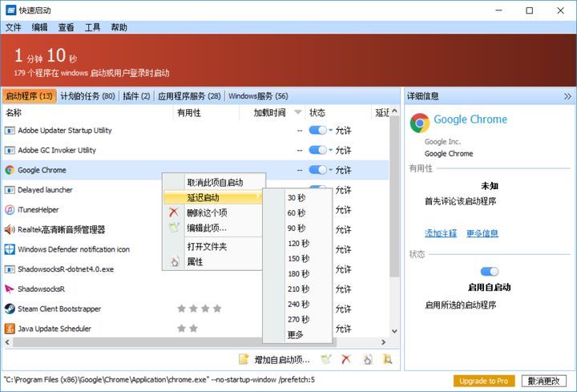Click the iTunesHelper icon in the list
This screenshot has width=577, height=392.
click(10, 209)
